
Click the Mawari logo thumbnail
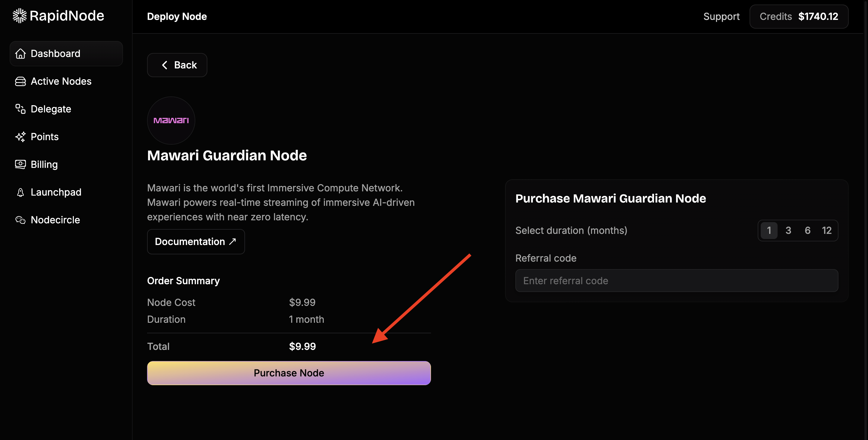(x=171, y=120)
